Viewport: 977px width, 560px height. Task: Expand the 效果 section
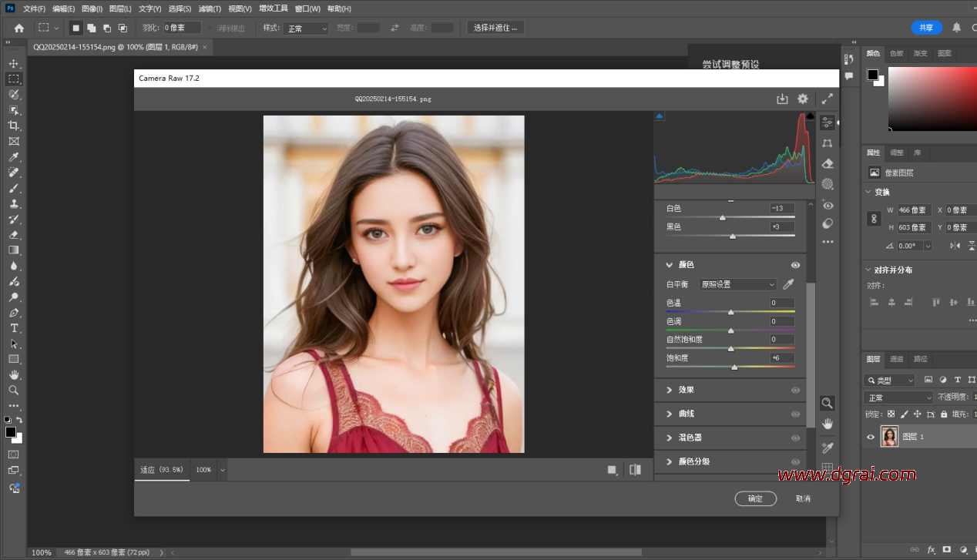pos(669,390)
